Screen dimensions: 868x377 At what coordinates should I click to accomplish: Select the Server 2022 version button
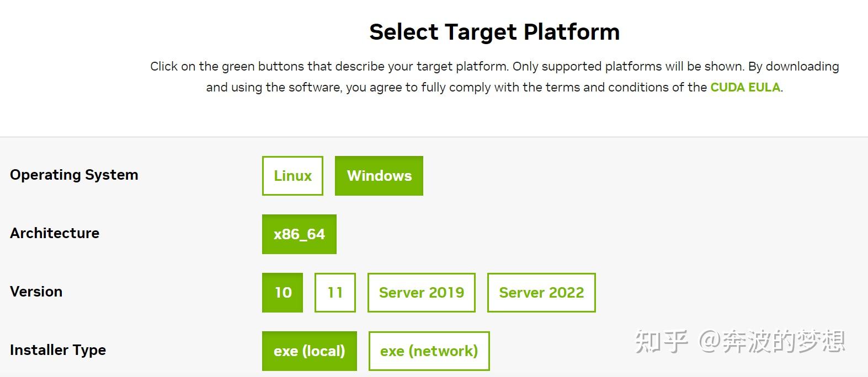pyautogui.click(x=541, y=293)
